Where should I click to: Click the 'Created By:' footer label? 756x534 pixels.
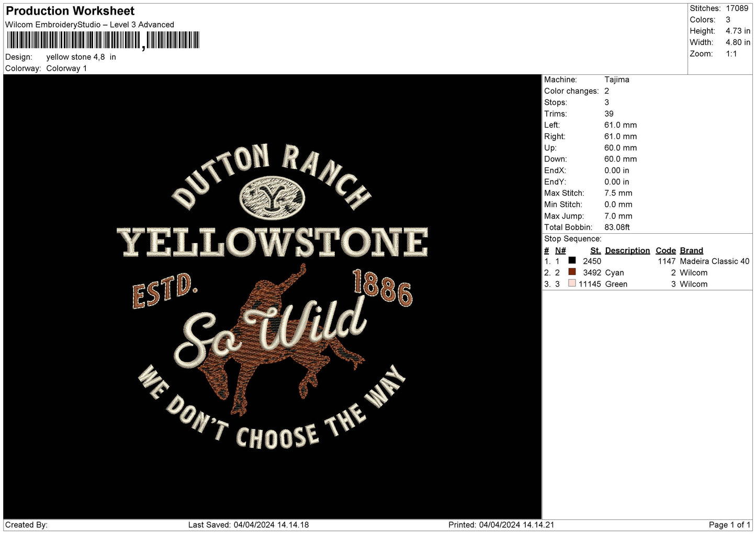(x=26, y=525)
